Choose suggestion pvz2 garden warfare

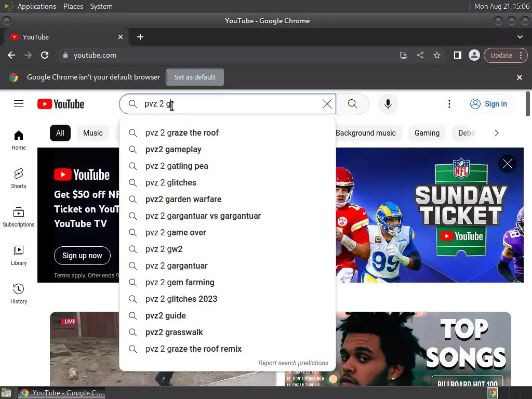pyautogui.click(x=228, y=199)
